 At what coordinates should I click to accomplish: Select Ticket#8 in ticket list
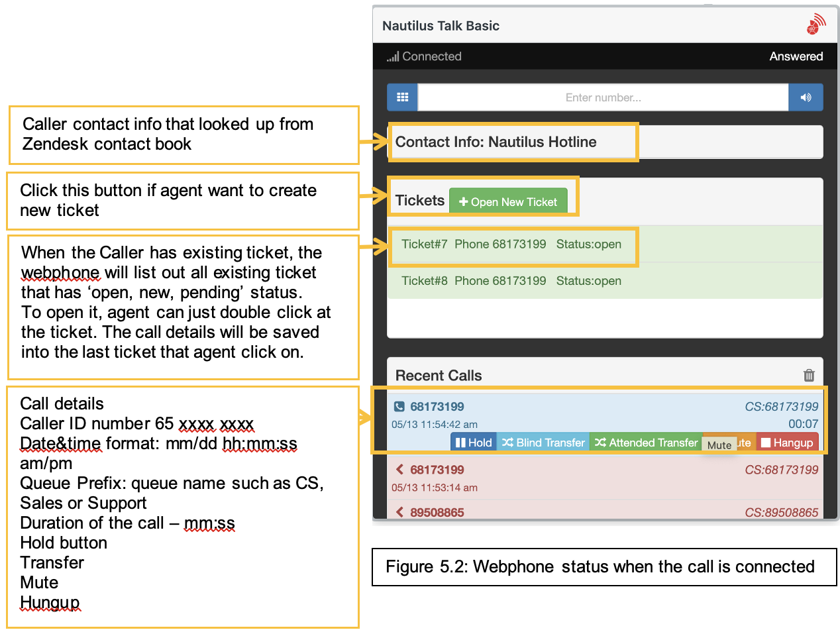(605, 281)
